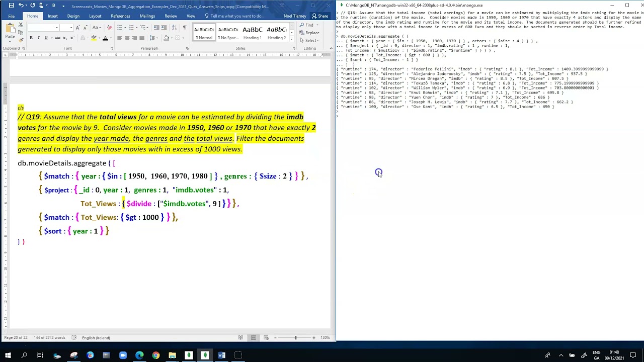644x362 pixels.
Task: Toggle strikethrough formatting
Action: coord(57,38)
